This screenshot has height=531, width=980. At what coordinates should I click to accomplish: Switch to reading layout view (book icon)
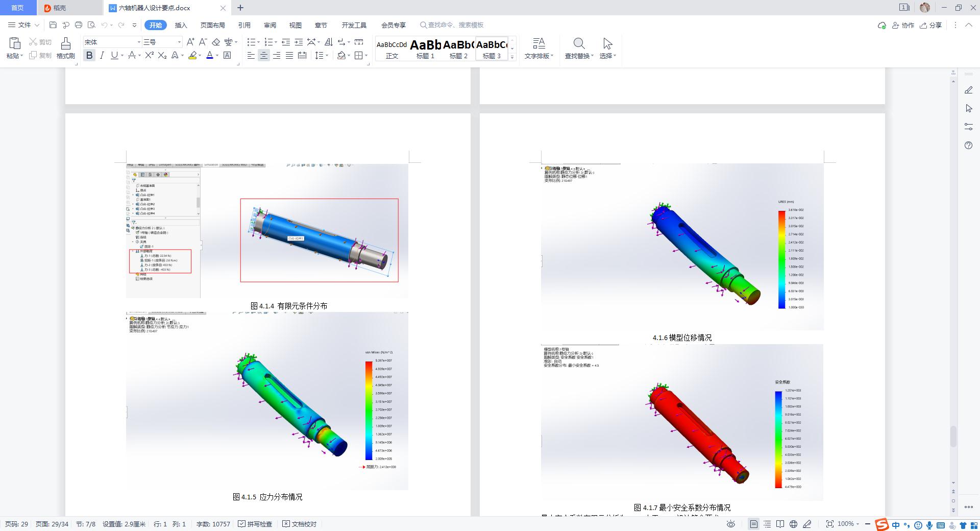[780, 524]
